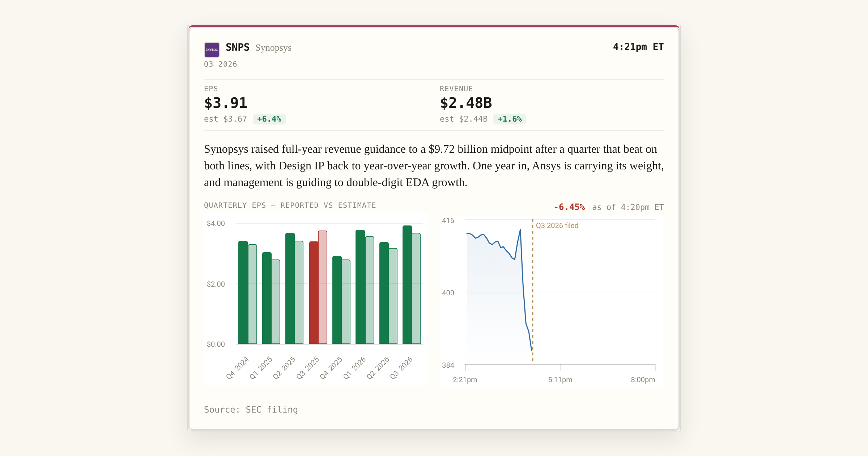Click the pink Q3 2025 estimate bar
Screen dimensions: 868x456
pos(323,287)
